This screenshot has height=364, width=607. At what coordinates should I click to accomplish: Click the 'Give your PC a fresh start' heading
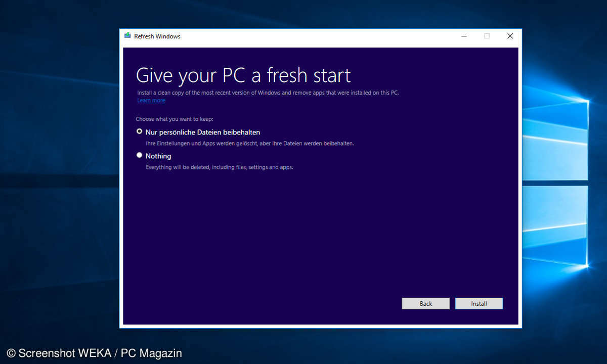click(243, 75)
